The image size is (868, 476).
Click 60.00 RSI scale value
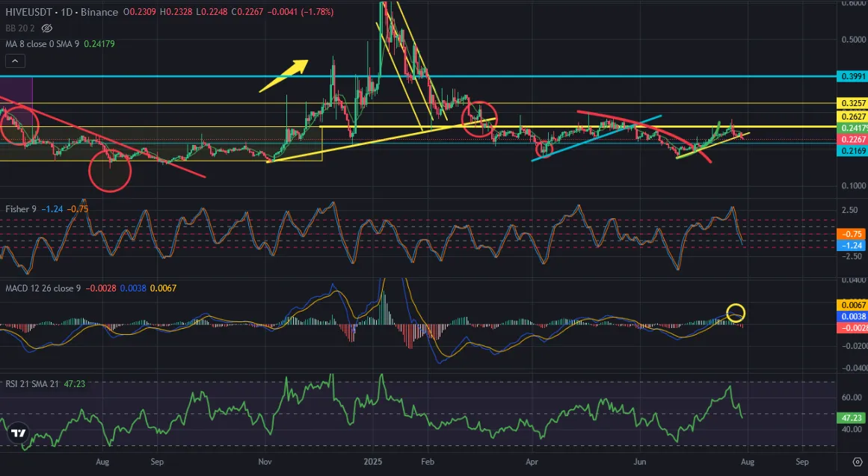tap(852, 398)
